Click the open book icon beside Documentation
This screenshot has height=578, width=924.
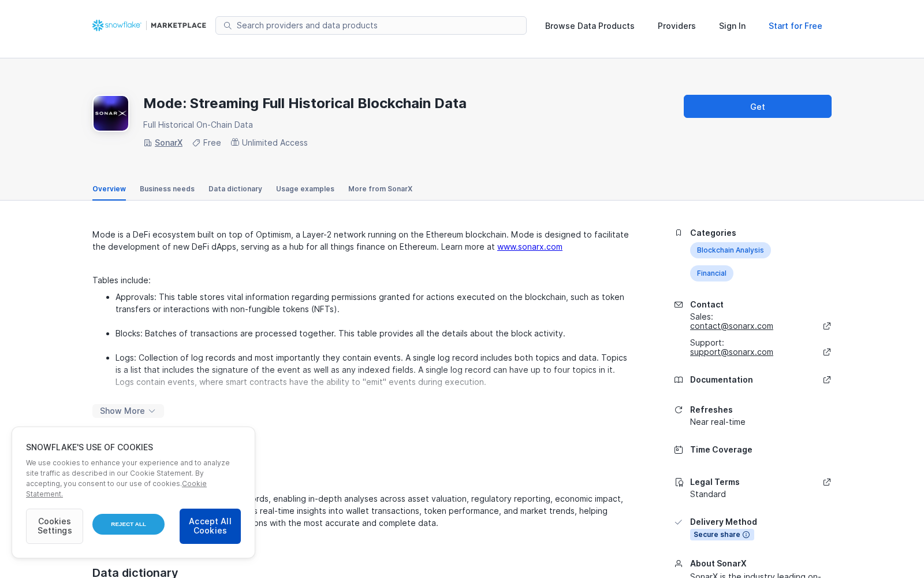coord(679,380)
